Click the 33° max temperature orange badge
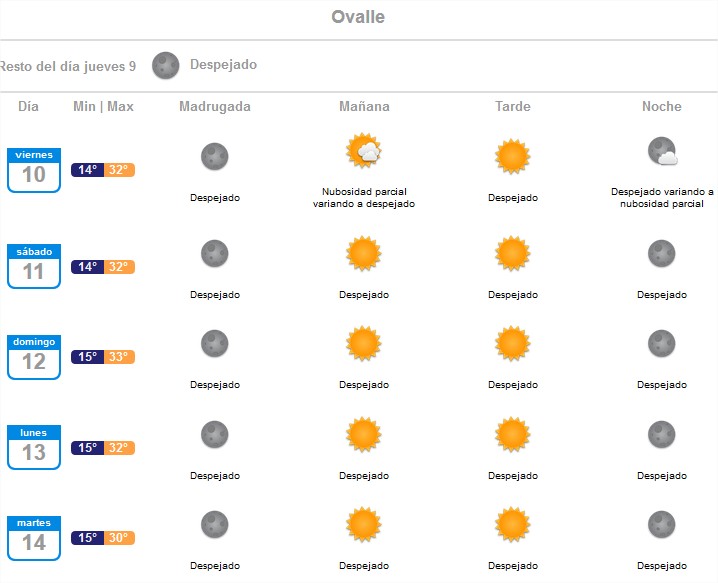This screenshot has height=583, width=718. (x=119, y=357)
